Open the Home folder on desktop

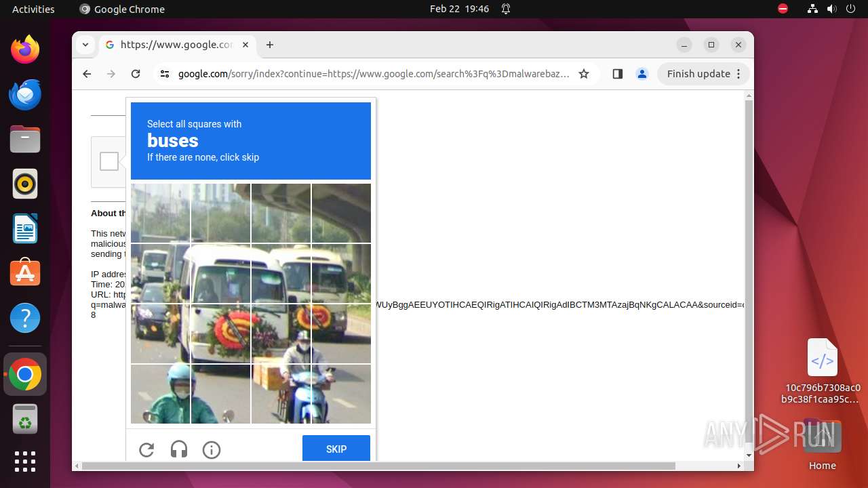(823, 444)
